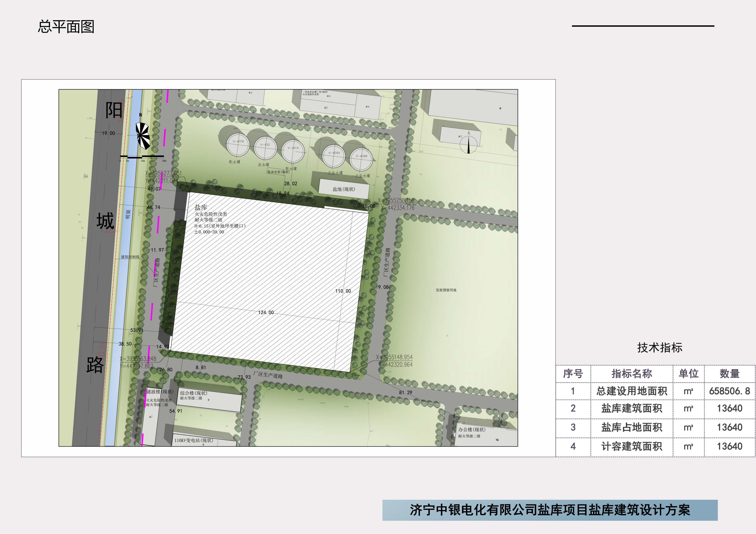
Task: Click the 指标名称 column header
Action: point(632,374)
